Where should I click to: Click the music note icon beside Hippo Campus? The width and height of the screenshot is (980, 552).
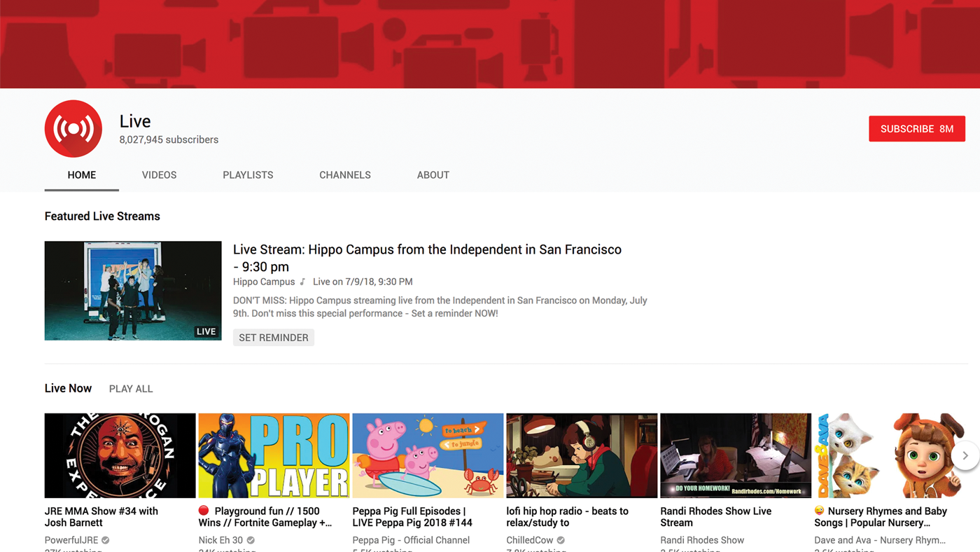pyautogui.click(x=302, y=281)
